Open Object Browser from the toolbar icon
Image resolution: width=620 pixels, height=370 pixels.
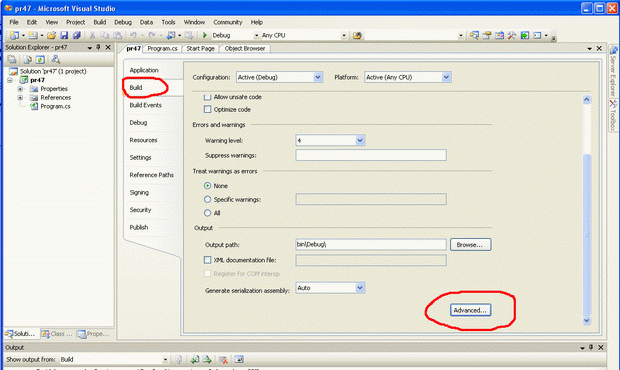point(499,36)
